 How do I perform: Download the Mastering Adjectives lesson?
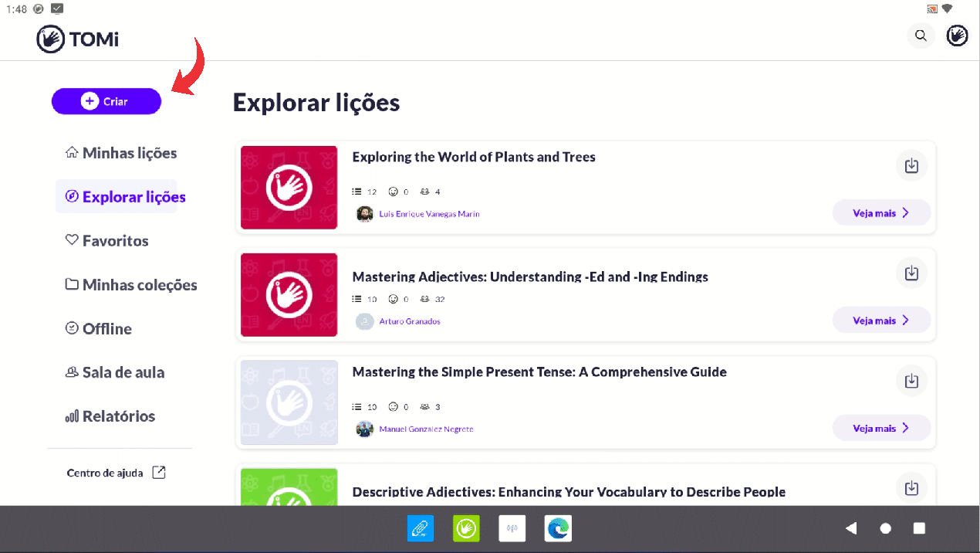click(911, 273)
